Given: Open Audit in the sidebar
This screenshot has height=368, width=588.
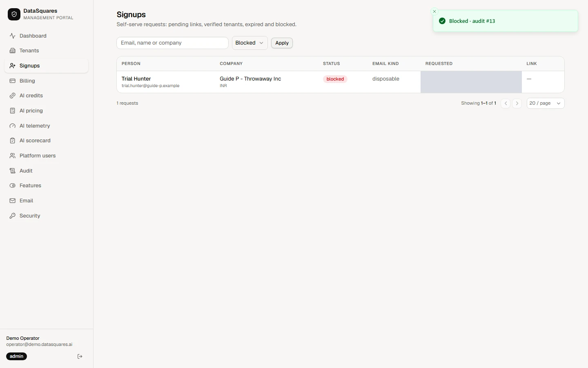Looking at the screenshot, I should point(47,171).
